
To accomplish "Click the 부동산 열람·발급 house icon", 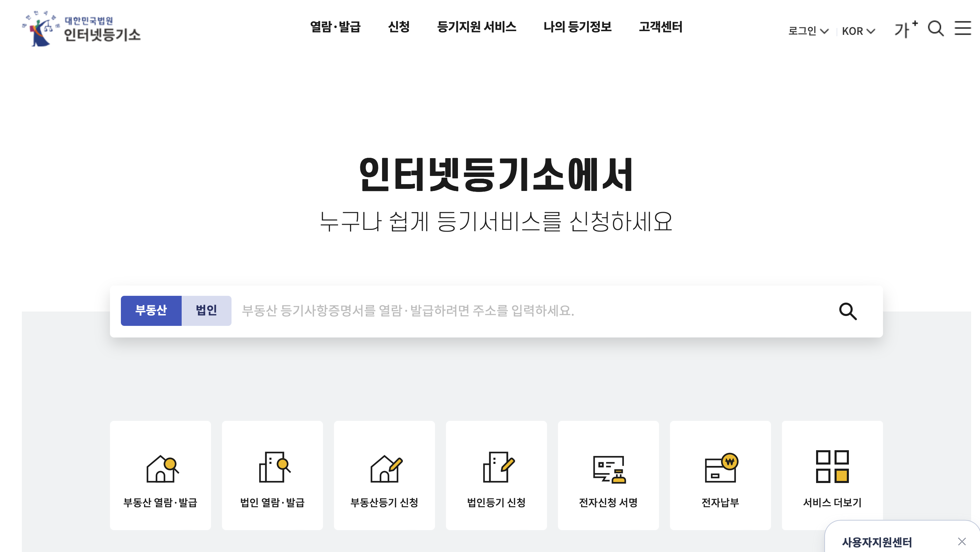I will 162,469.
